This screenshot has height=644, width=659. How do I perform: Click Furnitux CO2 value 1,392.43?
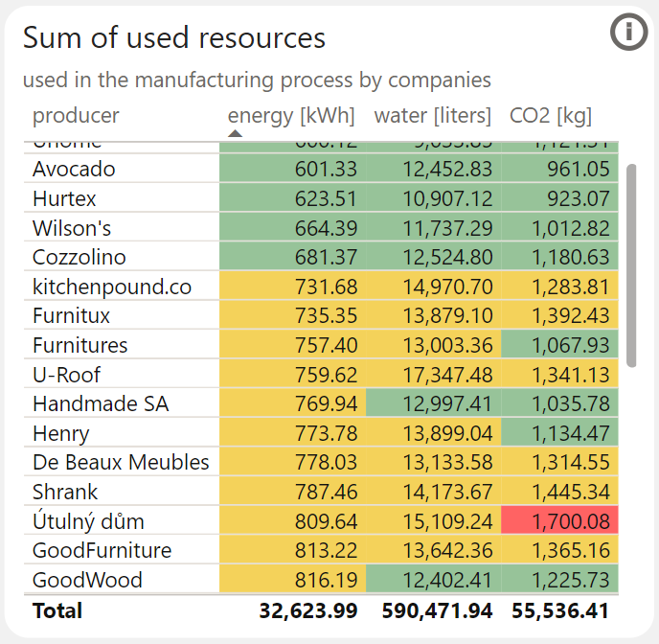[x=571, y=315]
